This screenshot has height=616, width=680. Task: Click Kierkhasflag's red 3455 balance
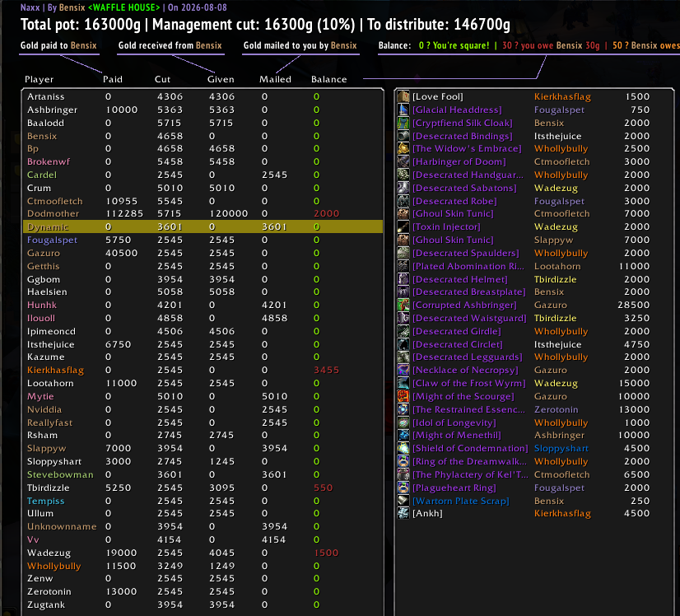[327, 370]
